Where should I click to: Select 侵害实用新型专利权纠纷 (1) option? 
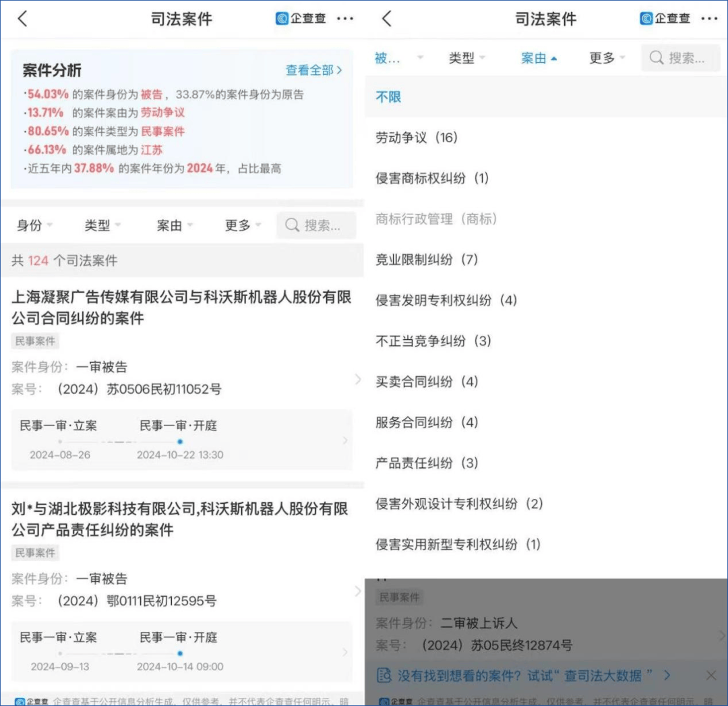point(546,544)
